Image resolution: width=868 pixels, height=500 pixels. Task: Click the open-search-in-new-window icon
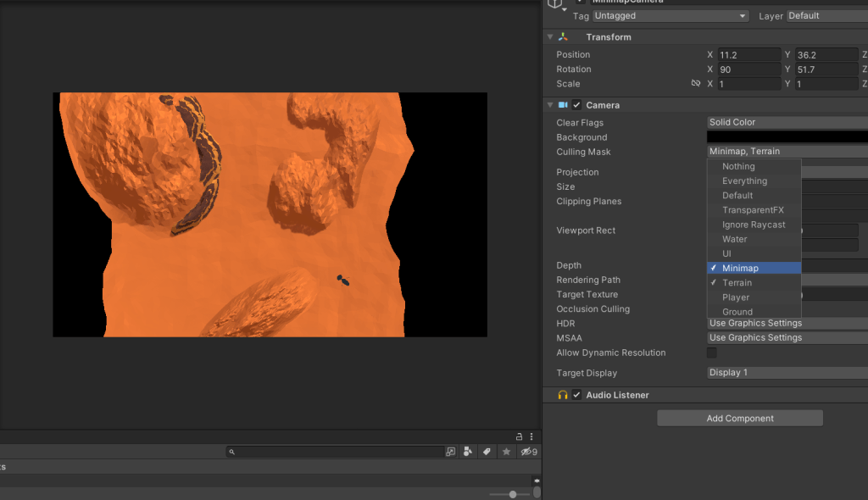click(450, 451)
